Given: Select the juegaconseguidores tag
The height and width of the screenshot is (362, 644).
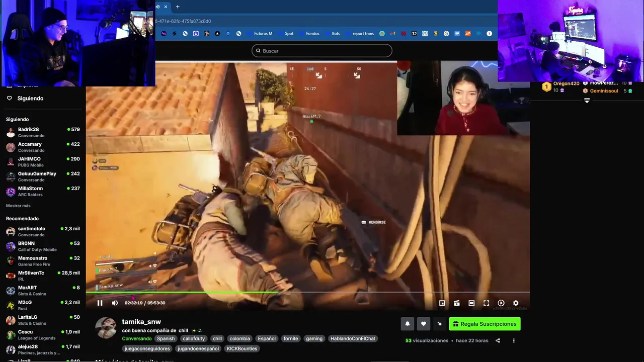Looking at the screenshot, I should point(147,348).
